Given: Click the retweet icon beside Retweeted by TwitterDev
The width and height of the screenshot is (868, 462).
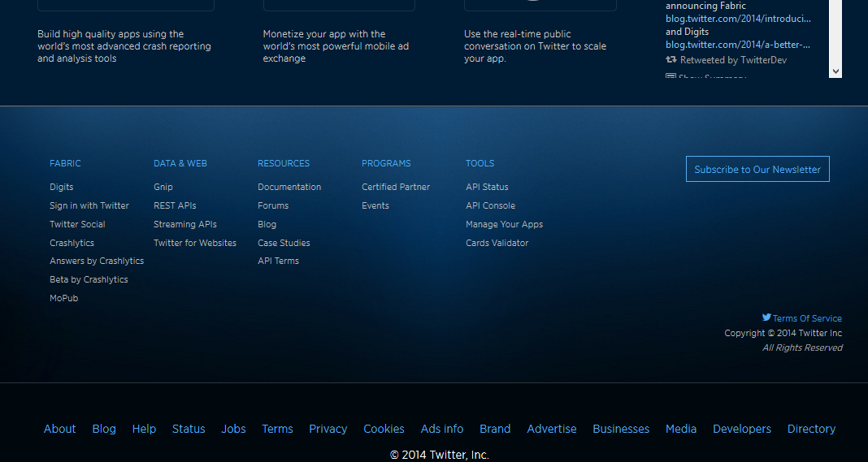Looking at the screenshot, I should pos(671,60).
